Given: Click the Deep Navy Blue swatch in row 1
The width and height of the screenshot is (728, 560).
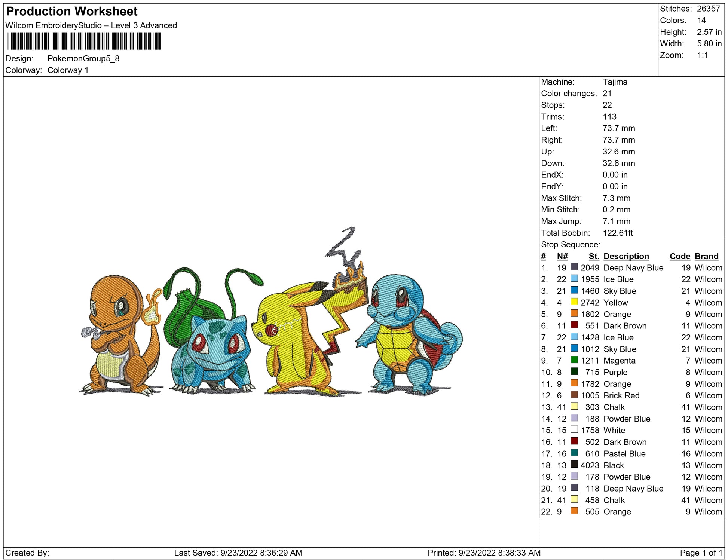Looking at the screenshot, I should point(574,267).
